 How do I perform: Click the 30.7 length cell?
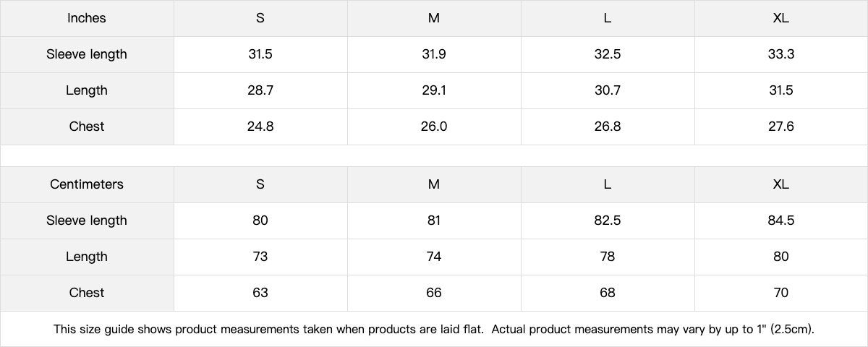tap(608, 90)
